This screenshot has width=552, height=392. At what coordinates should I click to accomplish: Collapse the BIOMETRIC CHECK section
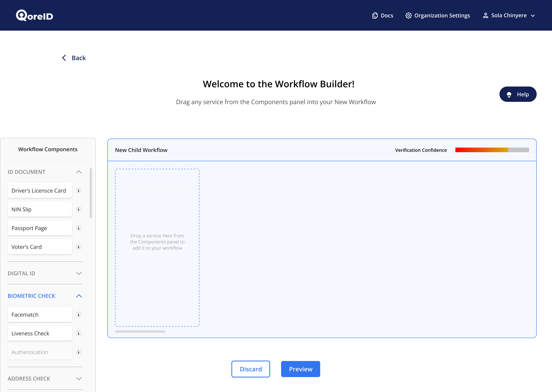pyautogui.click(x=79, y=296)
